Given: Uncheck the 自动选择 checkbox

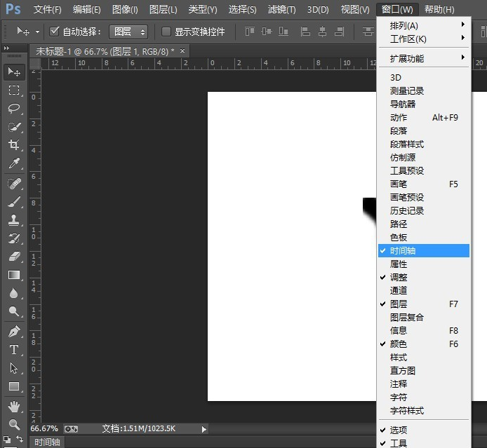Looking at the screenshot, I should click(x=55, y=32).
